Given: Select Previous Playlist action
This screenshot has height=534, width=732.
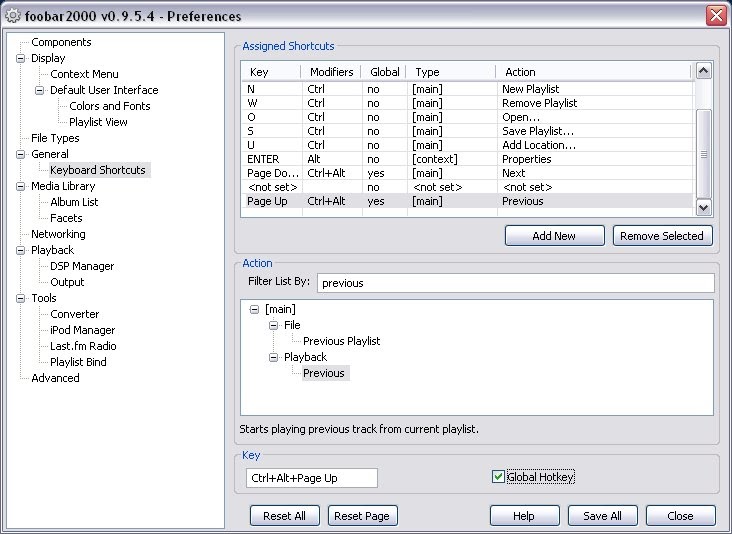Looking at the screenshot, I should coord(342,341).
